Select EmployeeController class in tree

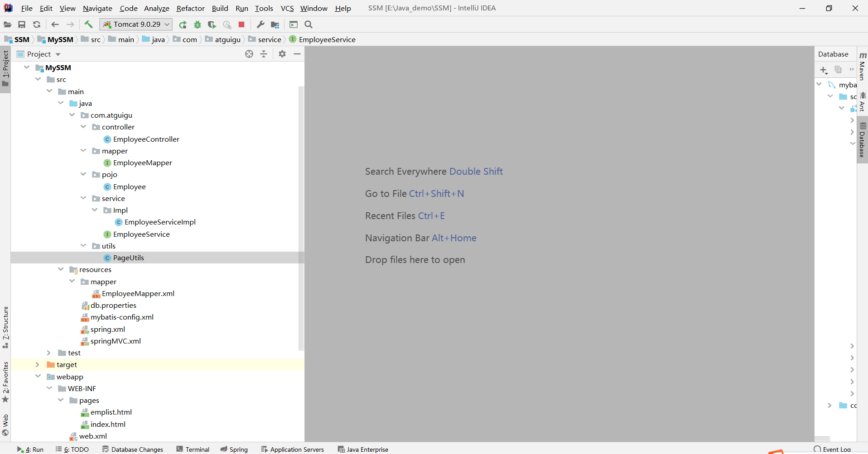coord(146,139)
